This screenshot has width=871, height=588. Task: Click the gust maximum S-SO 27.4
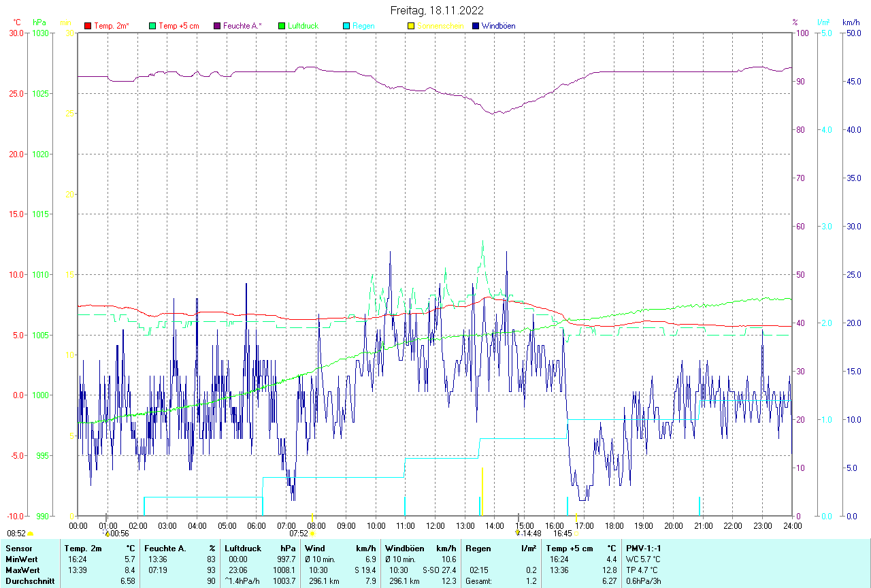pyautogui.click(x=439, y=570)
